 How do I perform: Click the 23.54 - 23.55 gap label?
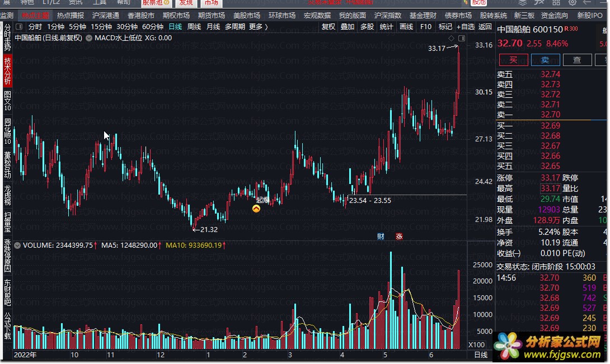pyautogui.click(x=370, y=201)
